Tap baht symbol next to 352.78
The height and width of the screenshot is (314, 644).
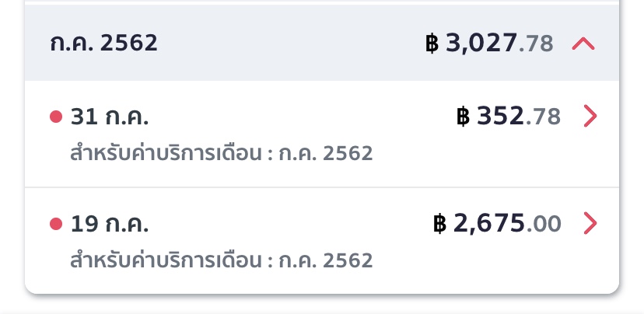[x=464, y=117]
